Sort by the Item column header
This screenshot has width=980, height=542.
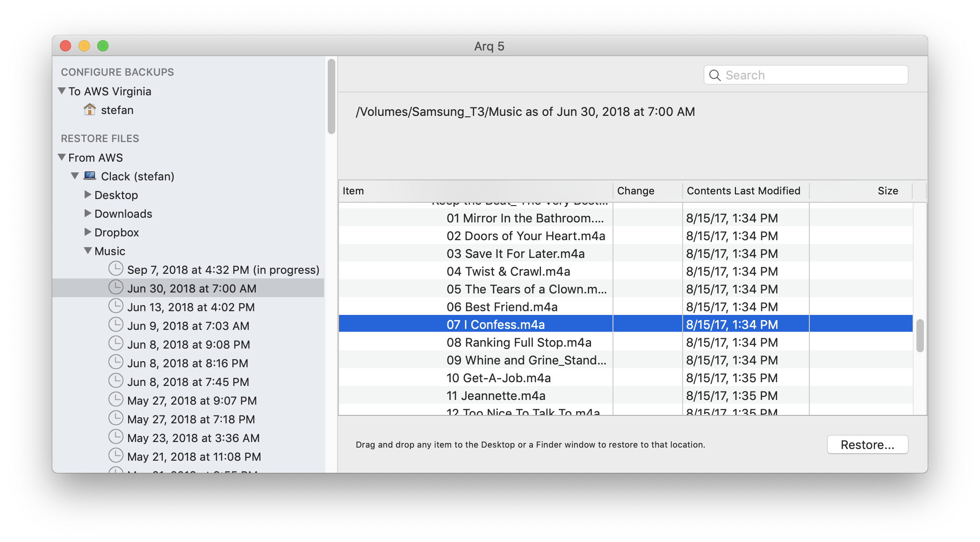(x=476, y=191)
